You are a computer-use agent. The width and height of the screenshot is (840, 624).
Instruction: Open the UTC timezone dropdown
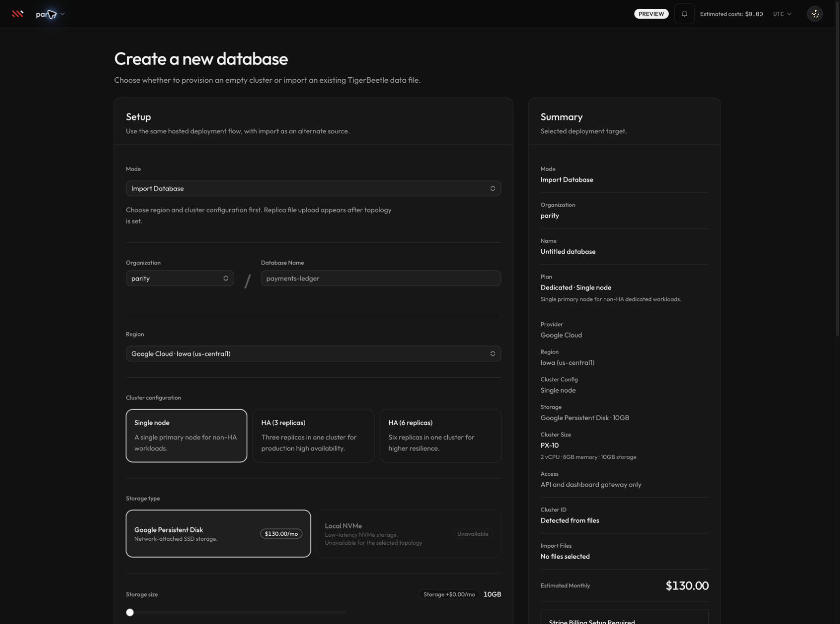pyautogui.click(x=782, y=14)
